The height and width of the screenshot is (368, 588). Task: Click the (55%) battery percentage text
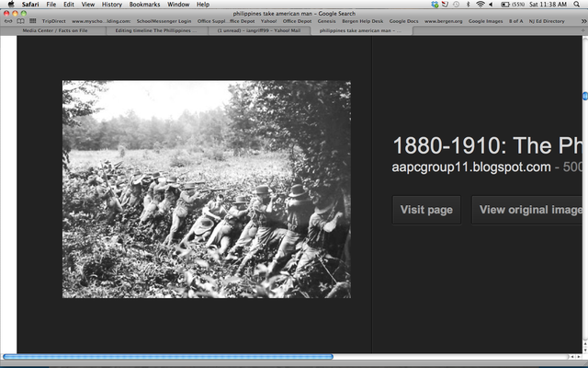tap(518, 5)
